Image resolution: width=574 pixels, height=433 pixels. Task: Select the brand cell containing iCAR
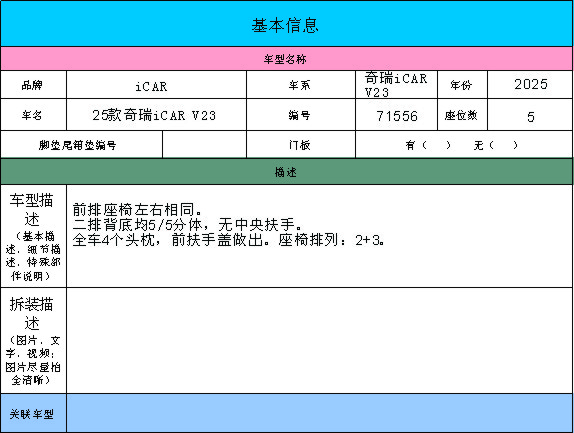(156, 85)
